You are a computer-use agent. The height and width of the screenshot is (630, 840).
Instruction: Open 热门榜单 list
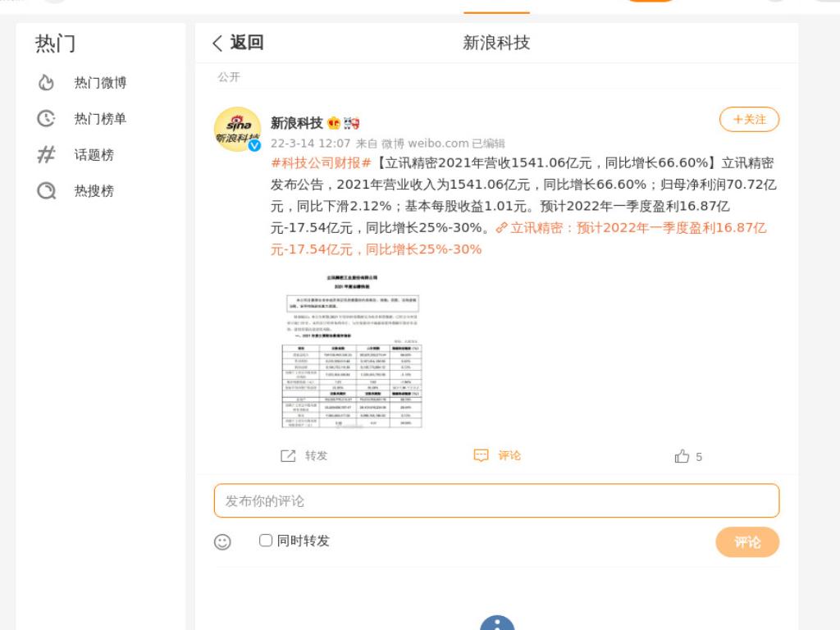point(100,118)
